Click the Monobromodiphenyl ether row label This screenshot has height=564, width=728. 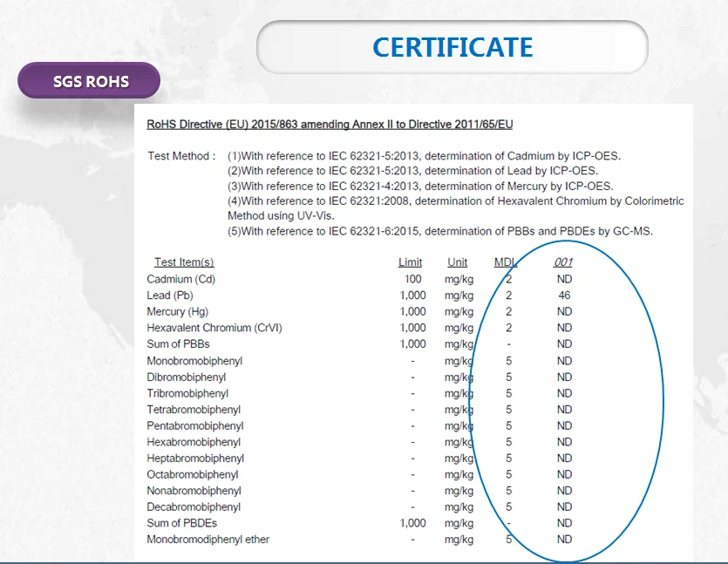(x=208, y=540)
